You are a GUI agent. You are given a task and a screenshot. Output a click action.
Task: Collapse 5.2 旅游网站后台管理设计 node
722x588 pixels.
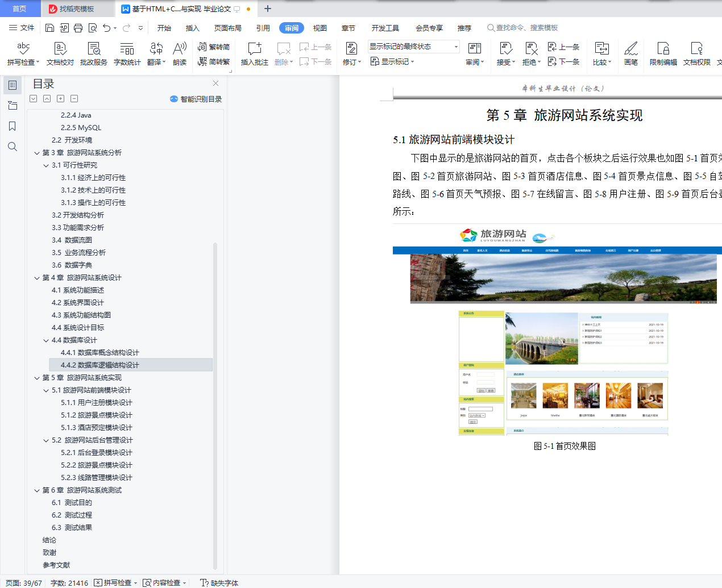(46, 440)
